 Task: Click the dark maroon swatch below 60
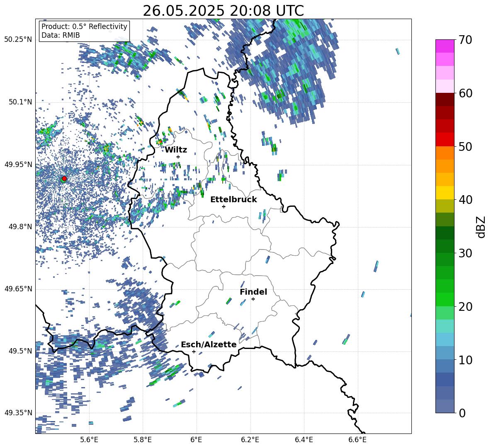445,100
